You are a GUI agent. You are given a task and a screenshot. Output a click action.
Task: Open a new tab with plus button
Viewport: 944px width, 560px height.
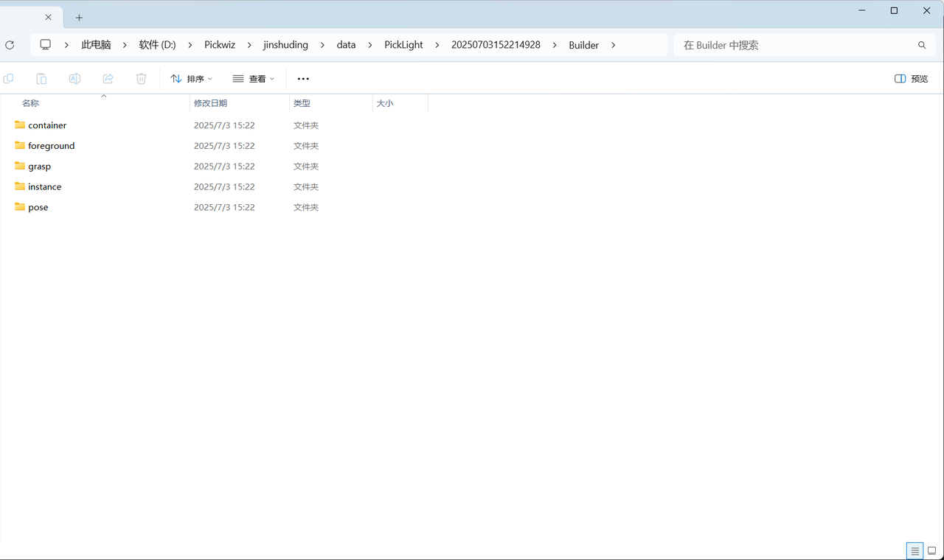coord(79,18)
